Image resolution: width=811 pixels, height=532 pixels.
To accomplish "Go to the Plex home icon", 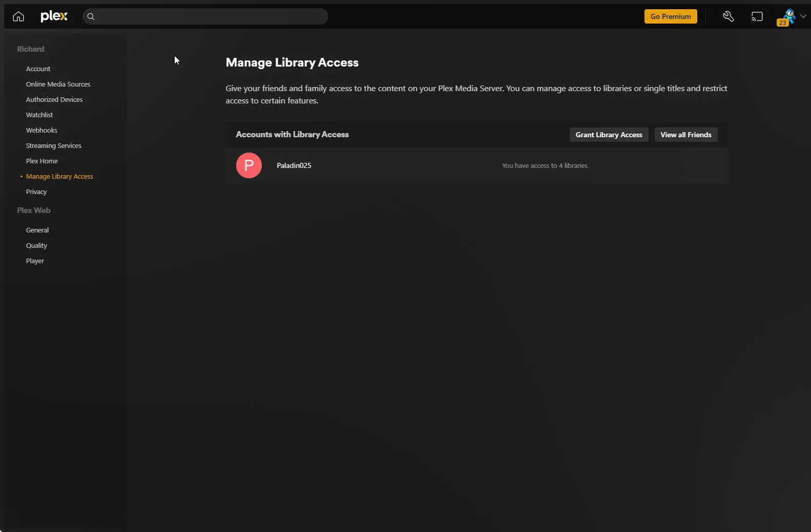I will 18,16.
